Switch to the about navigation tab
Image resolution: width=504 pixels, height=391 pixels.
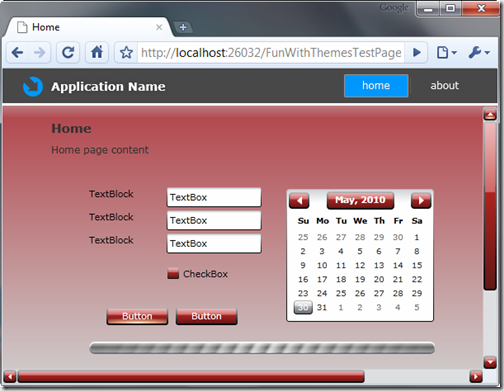(444, 86)
